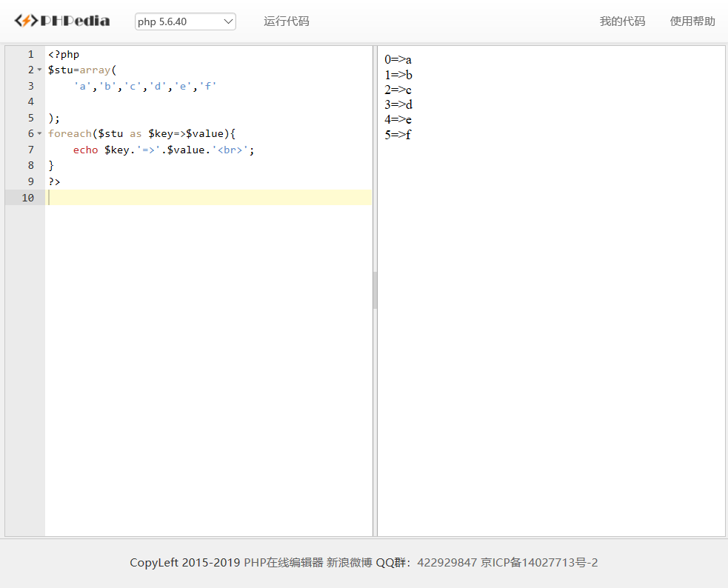Click output line 0=>a
The image size is (728, 588).
coord(398,59)
